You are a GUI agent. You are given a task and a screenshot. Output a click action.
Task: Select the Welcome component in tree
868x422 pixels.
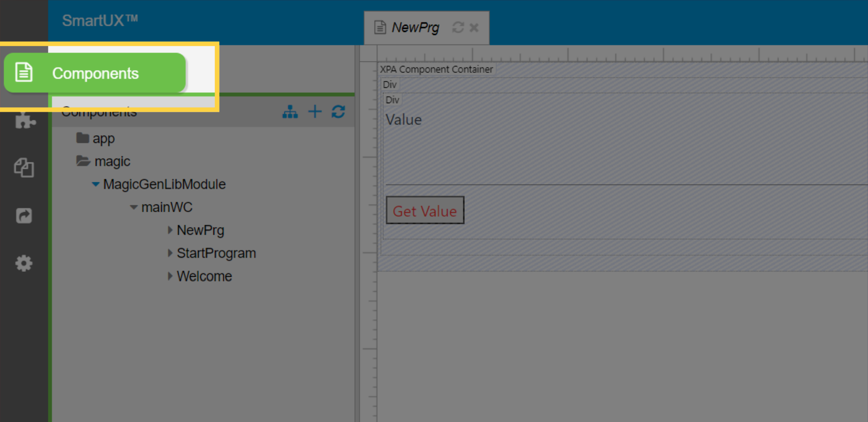pyautogui.click(x=204, y=276)
